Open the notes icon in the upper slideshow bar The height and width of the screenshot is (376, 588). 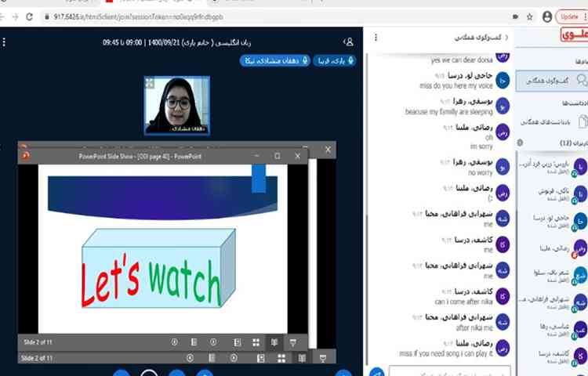[194, 342]
